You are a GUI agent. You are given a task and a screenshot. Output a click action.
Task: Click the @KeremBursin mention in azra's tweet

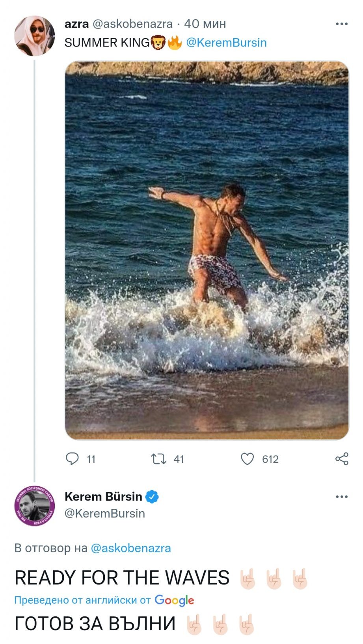226,43
